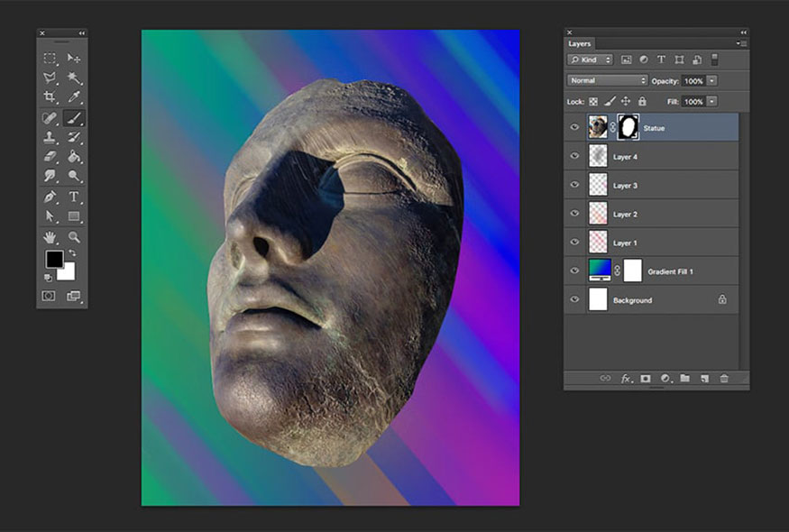Select the Brush tool in the toolbox
The height and width of the screenshot is (532, 789).
click(x=74, y=118)
